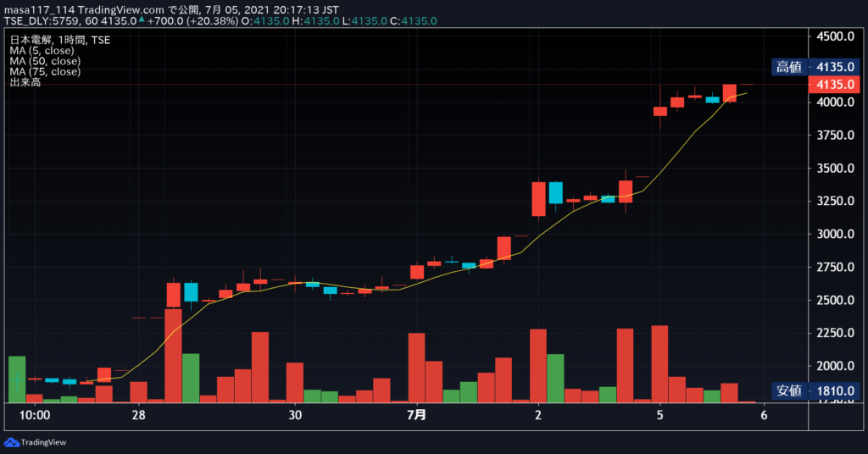
Task: Click the TradingView logo icon
Action: pyautogui.click(x=11, y=442)
